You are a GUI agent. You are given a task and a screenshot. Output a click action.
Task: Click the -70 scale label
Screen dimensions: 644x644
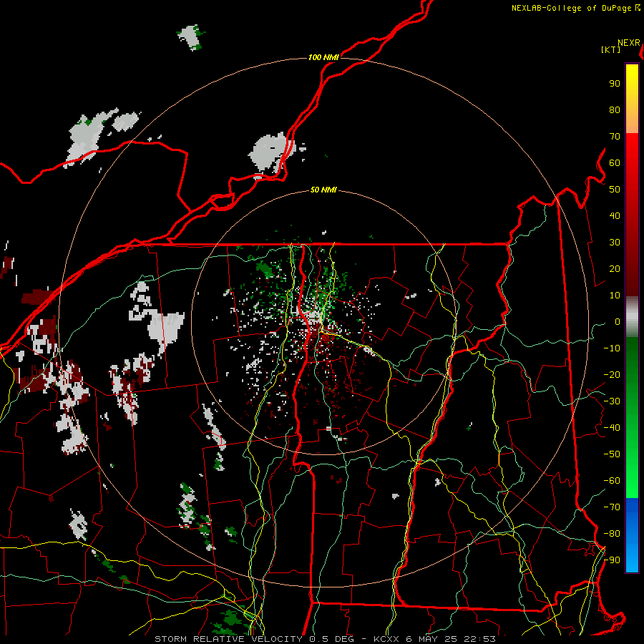coord(612,507)
